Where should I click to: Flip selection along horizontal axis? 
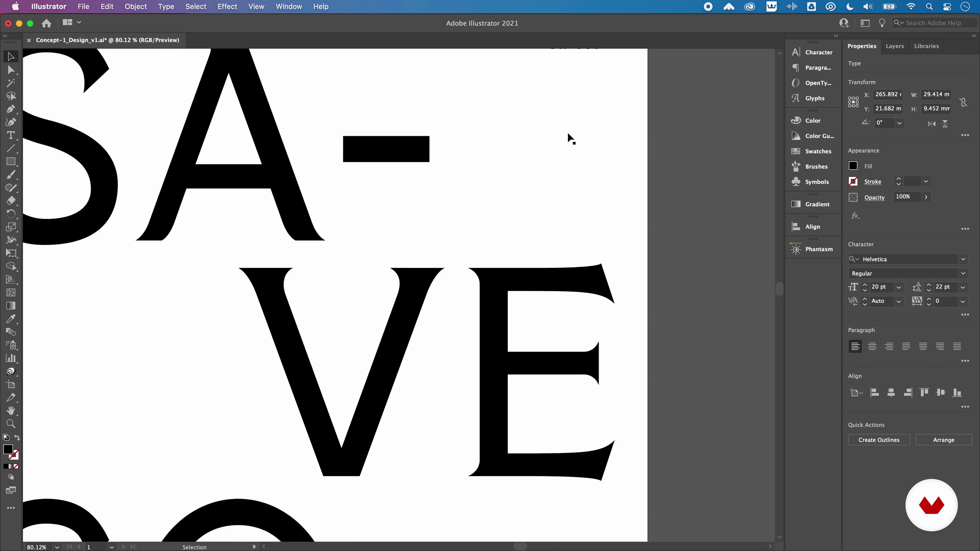click(932, 123)
